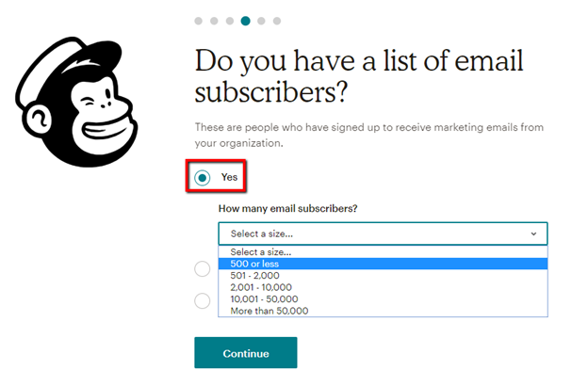Click the Yes label text
This screenshot has width=588, height=386.
tap(229, 177)
